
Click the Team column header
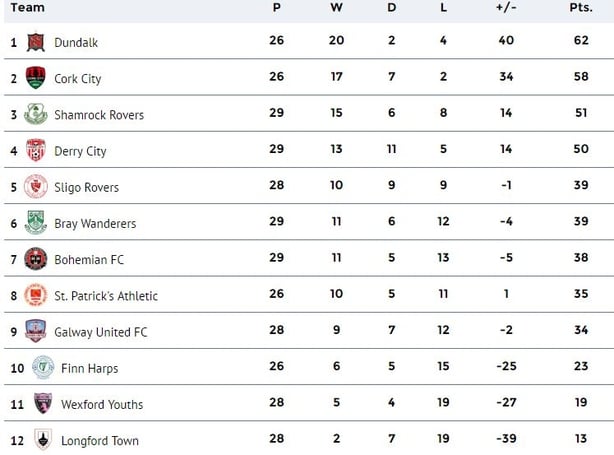pyautogui.click(x=27, y=7)
